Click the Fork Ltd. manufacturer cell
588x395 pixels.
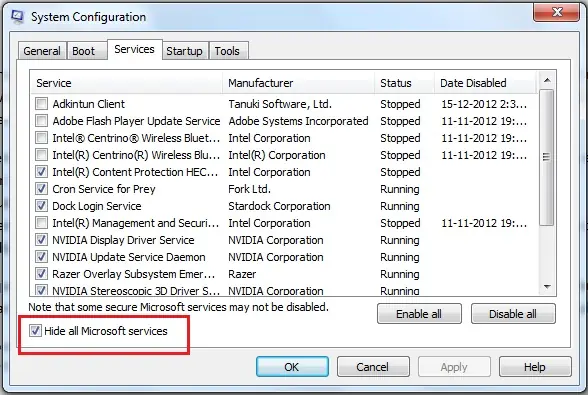pos(249,189)
